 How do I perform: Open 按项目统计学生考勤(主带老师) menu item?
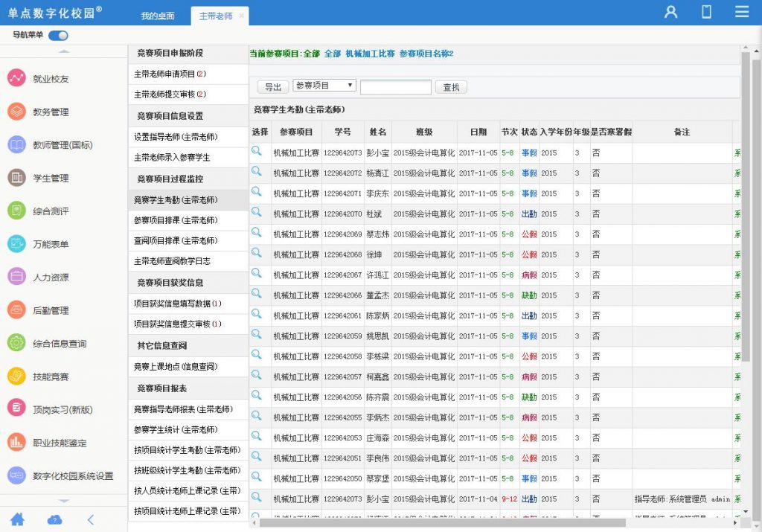pyautogui.click(x=188, y=450)
